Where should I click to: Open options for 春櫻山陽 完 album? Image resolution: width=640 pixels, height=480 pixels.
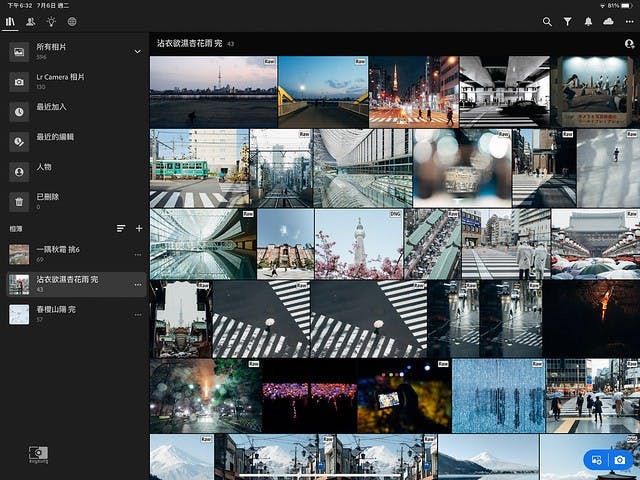point(138,314)
